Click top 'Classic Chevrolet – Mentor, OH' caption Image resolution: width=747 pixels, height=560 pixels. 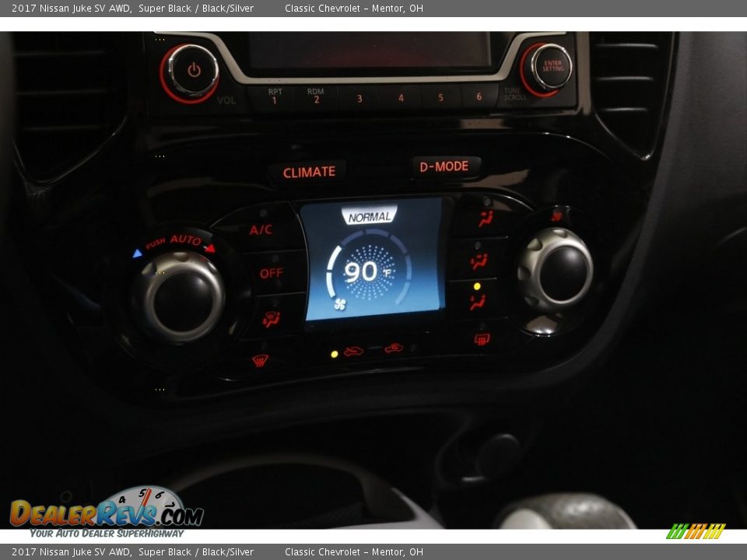click(354, 8)
